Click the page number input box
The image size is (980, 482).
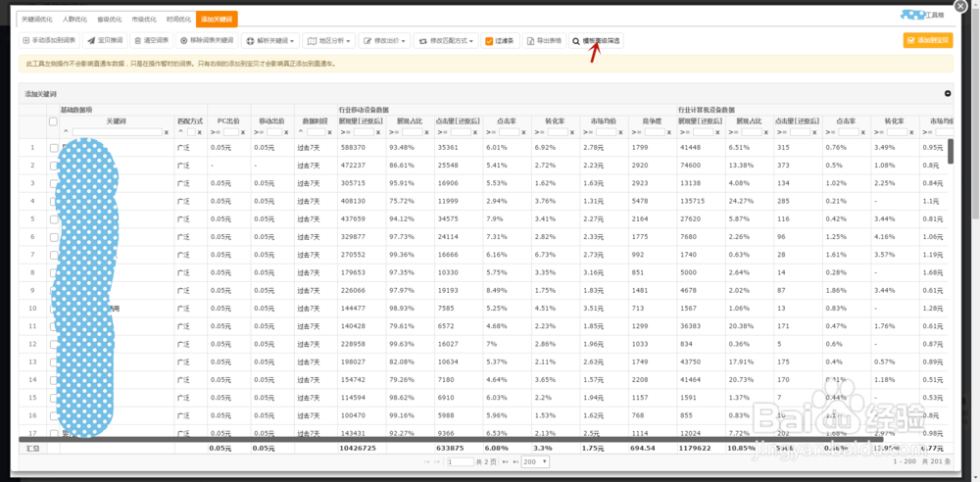461,462
